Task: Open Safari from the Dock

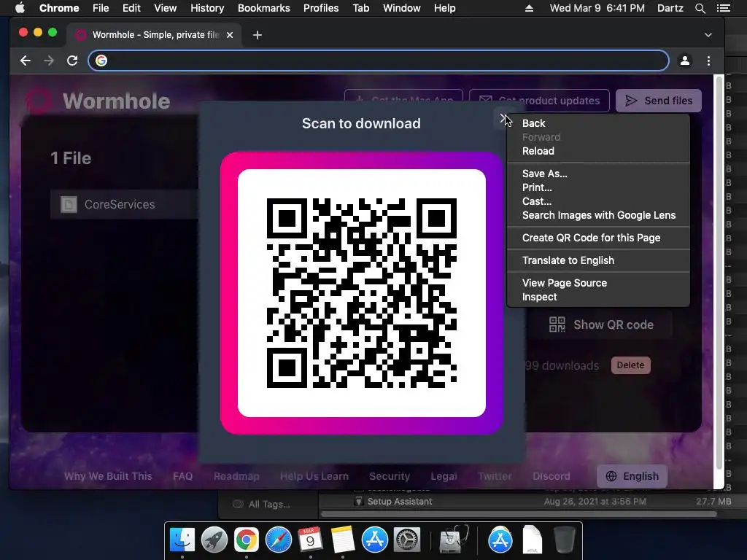Action: [278, 540]
